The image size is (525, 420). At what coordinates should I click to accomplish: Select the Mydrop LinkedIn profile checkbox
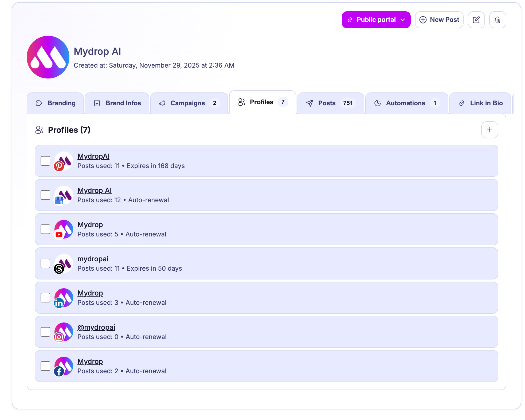(45, 298)
